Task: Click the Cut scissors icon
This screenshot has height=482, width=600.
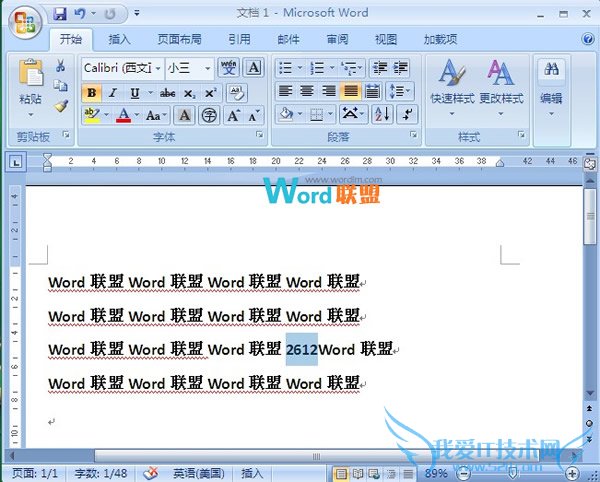Action: pyautogui.click(x=60, y=65)
